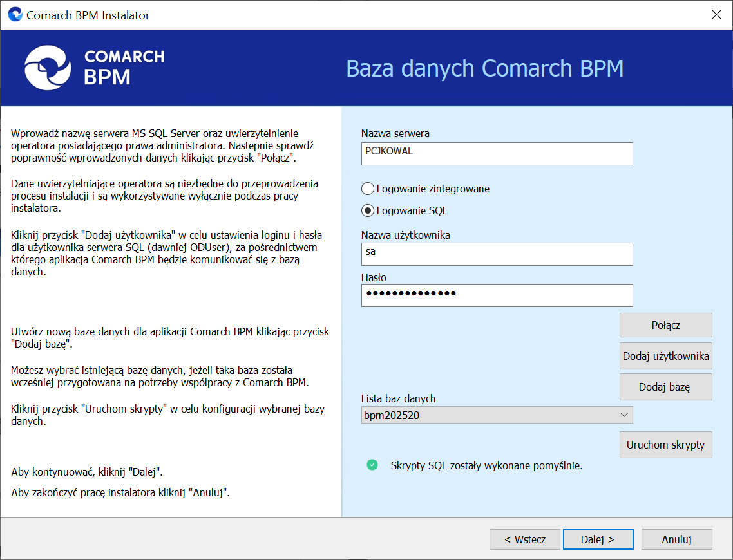Click the "Lista baz danych" label
The width and height of the screenshot is (733, 560).
[398, 398]
